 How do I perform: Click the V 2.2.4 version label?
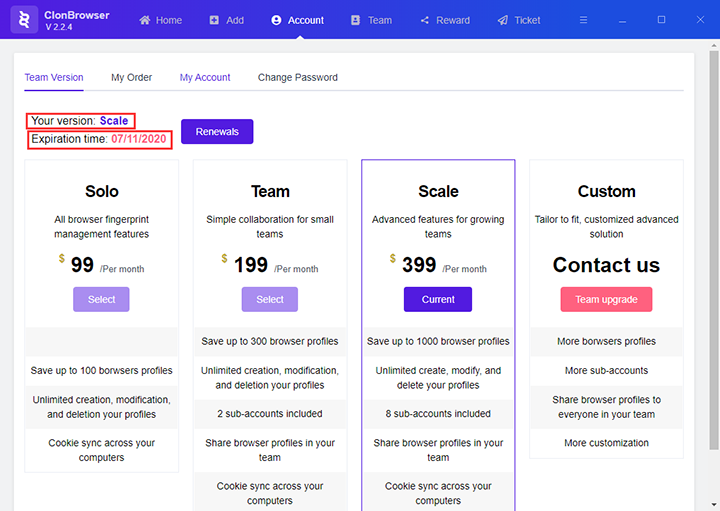pos(59,27)
